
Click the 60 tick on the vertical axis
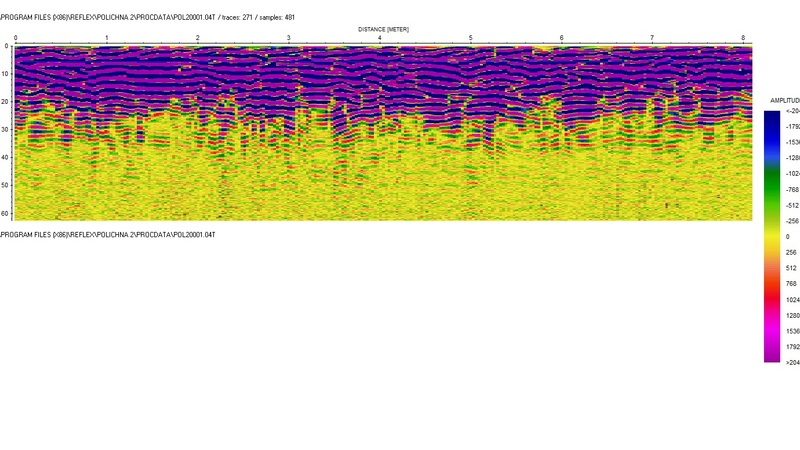pos(5,212)
